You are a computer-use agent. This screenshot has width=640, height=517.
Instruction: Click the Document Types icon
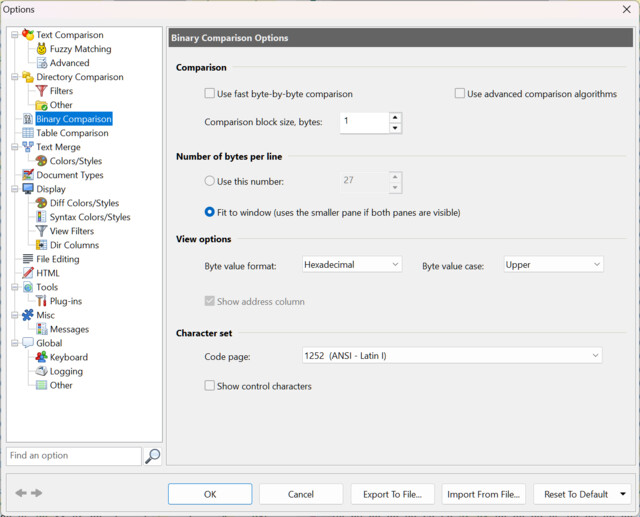pos(28,175)
